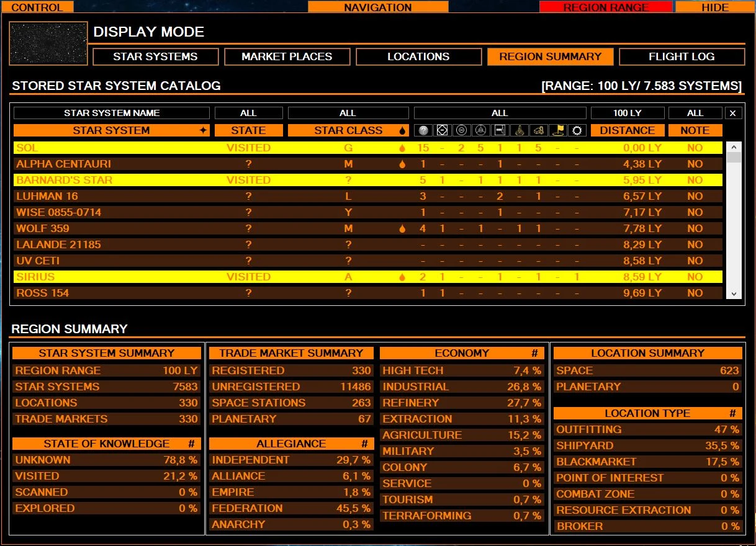Toggle the # on STATE OF KNOWLEDGE header
Screen dimensions: 756x546
(x=191, y=444)
